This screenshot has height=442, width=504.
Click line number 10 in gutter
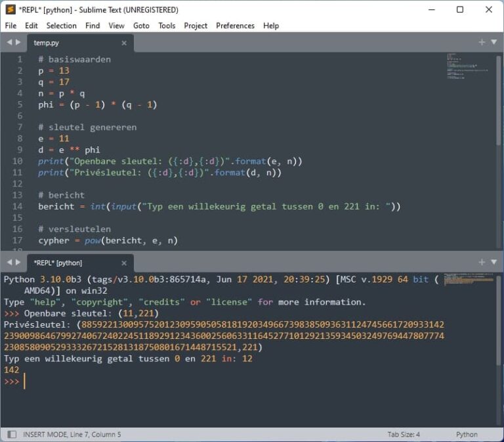pos(17,161)
